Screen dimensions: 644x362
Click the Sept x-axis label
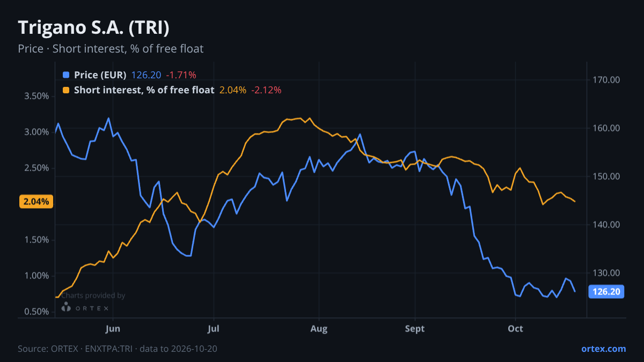point(415,328)
